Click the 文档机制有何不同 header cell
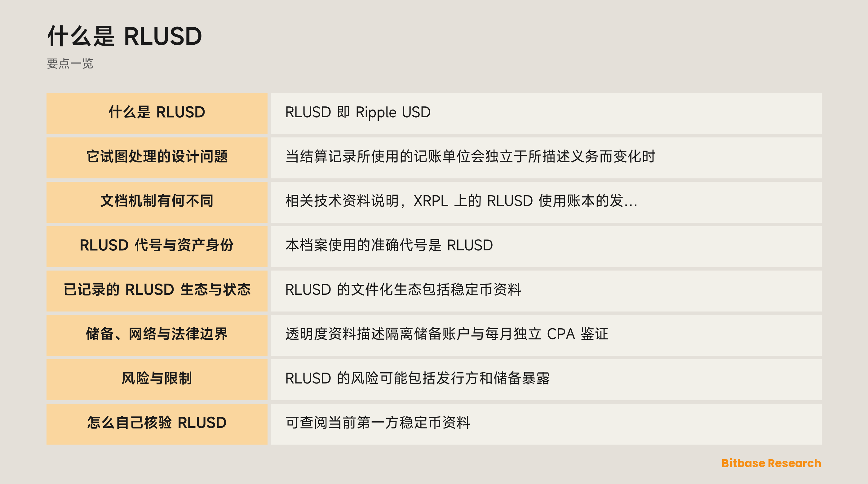Image resolution: width=868 pixels, height=484 pixels. click(x=157, y=202)
